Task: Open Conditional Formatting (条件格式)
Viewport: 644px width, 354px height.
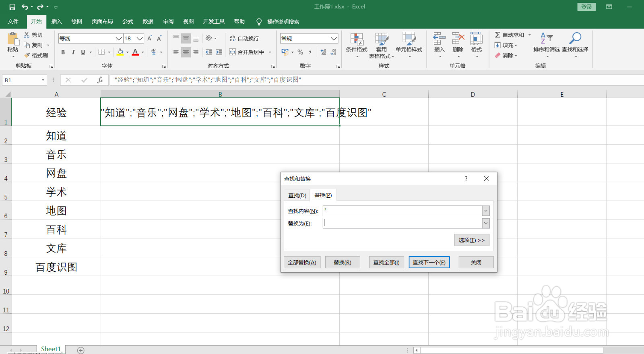Action: pyautogui.click(x=357, y=45)
